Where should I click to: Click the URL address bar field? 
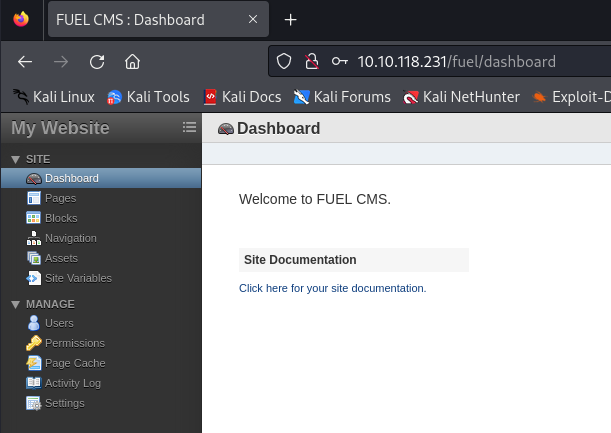click(x=440, y=61)
